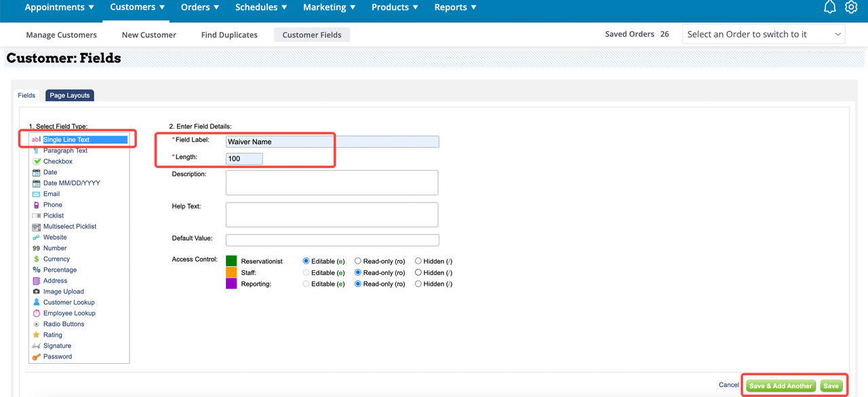This screenshot has height=397, width=868.
Task: Focus the Help Text box
Action: (x=332, y=215)
